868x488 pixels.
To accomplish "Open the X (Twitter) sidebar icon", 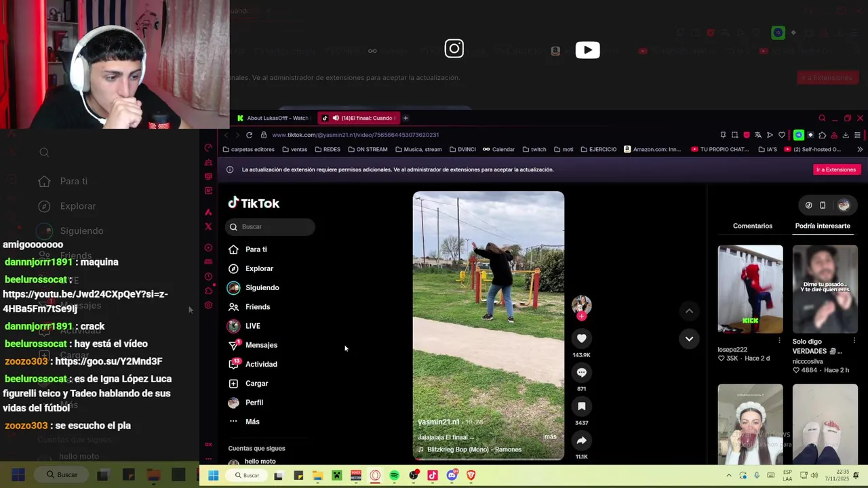I will click(208, 226).
